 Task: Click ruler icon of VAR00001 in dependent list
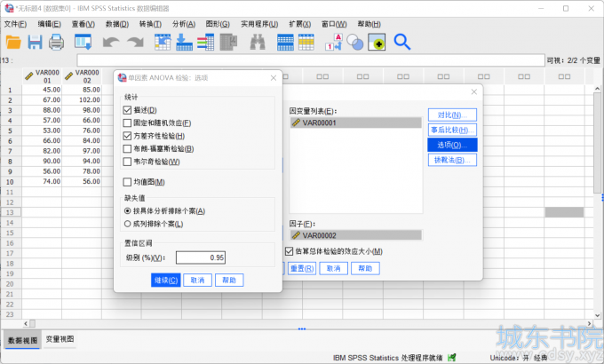click(296, 123)
